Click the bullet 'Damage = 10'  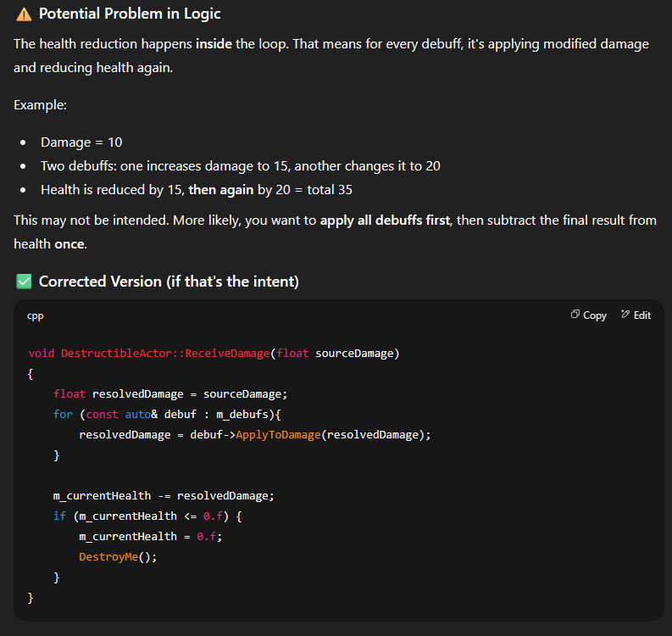coord(81,142)
